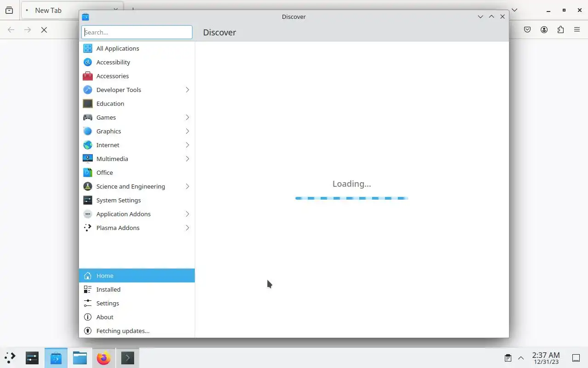Click the Discover icon in taskbar
The image size is (588, 368).
coord(56,357)
